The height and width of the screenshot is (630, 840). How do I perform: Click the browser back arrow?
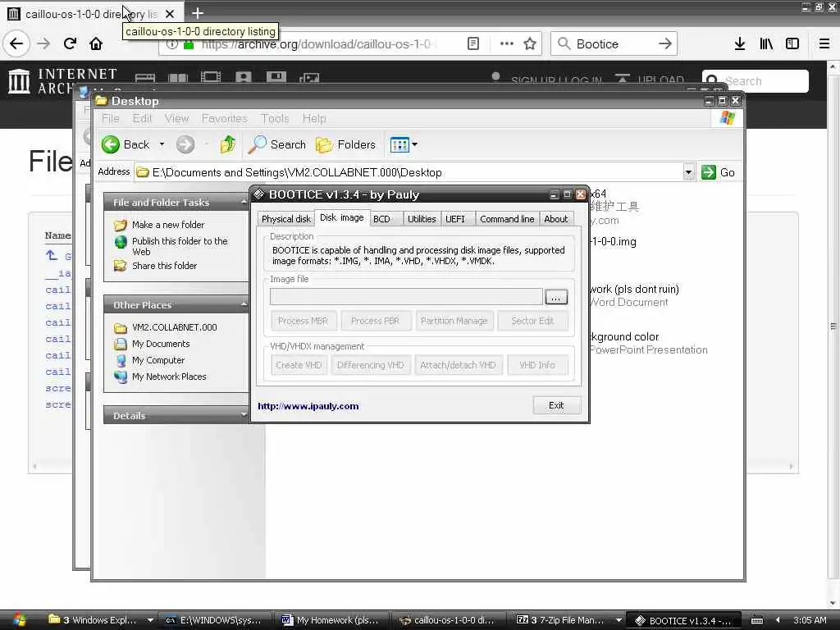pyautogui.click(x=16, y=43)
